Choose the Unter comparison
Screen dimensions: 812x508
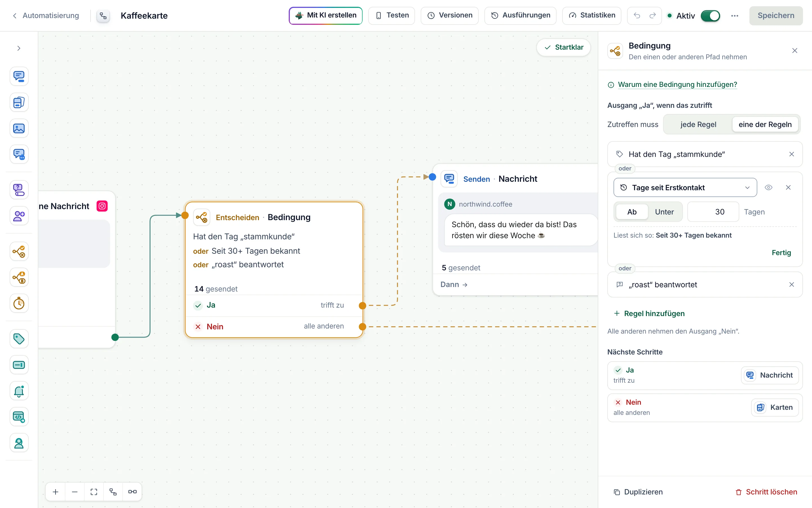[x=664, y=212]
